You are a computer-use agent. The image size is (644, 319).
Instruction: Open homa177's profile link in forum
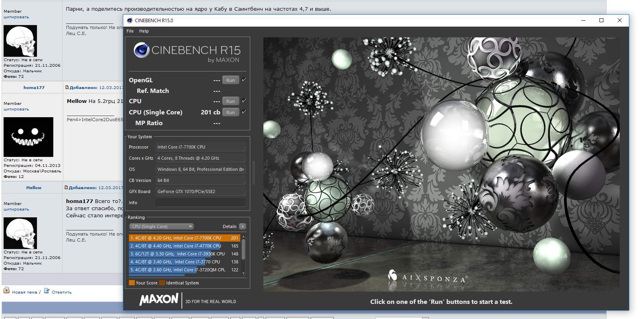[x=34, y=87]
